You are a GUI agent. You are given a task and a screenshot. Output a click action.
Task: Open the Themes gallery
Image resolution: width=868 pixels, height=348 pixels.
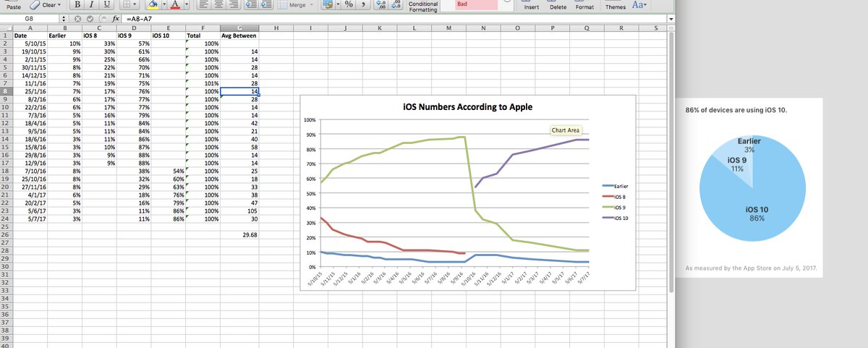615,7
